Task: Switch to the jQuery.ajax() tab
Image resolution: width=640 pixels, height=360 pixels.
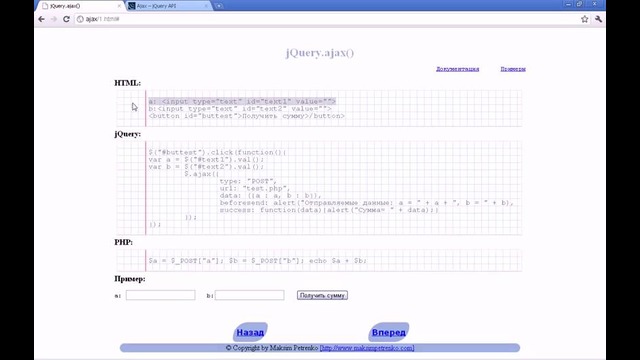Action: 80,6
